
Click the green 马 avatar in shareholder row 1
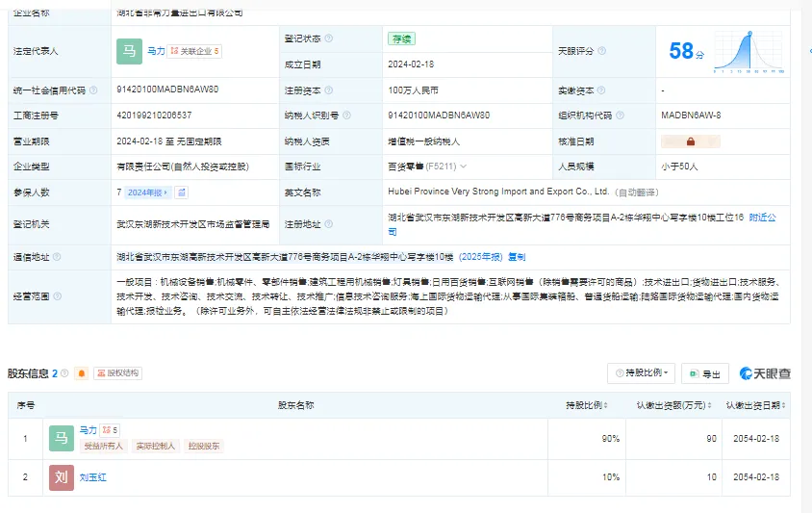click(62, 438)
